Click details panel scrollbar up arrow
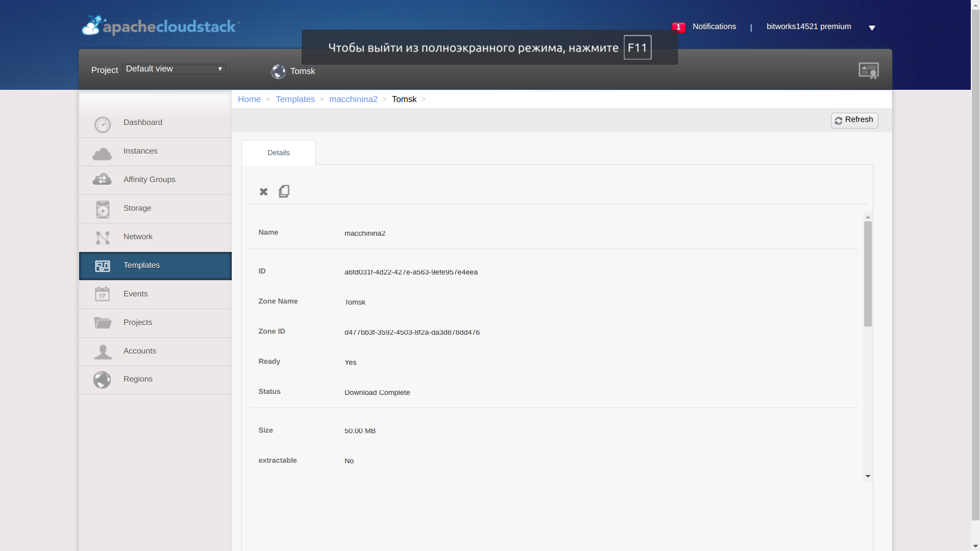 coord(868,217)
